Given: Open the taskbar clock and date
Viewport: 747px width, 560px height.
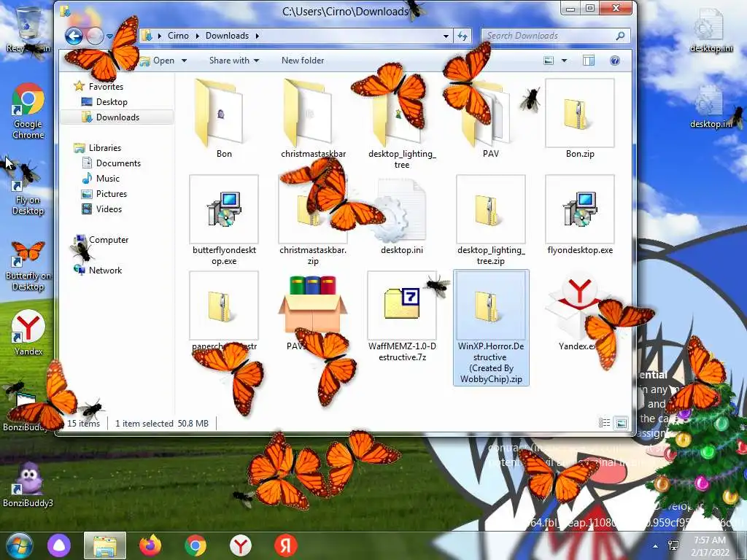Looking at the screenshot, I should pos(710,546).
